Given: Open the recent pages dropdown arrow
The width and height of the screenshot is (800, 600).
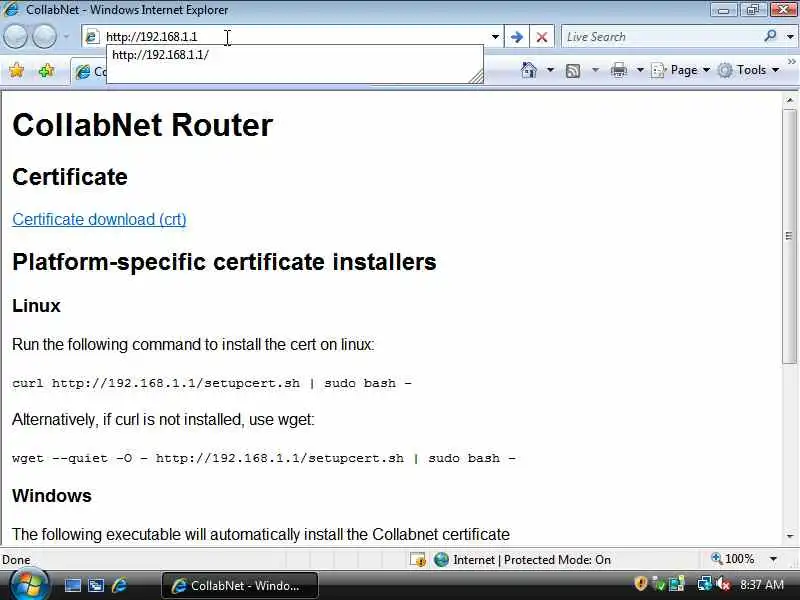Looking at the screenshot, I should (66, 37).
